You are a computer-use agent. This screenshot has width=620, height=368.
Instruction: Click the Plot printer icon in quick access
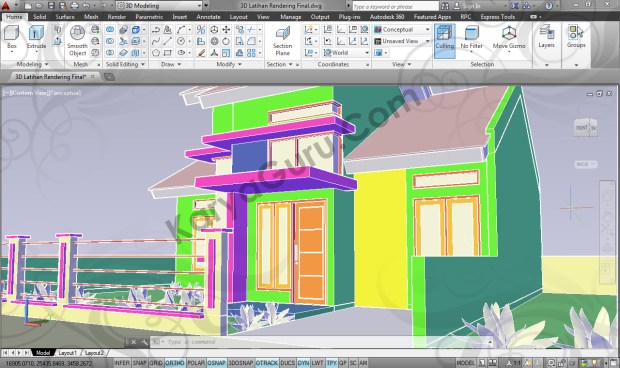[x=74, y=6]
